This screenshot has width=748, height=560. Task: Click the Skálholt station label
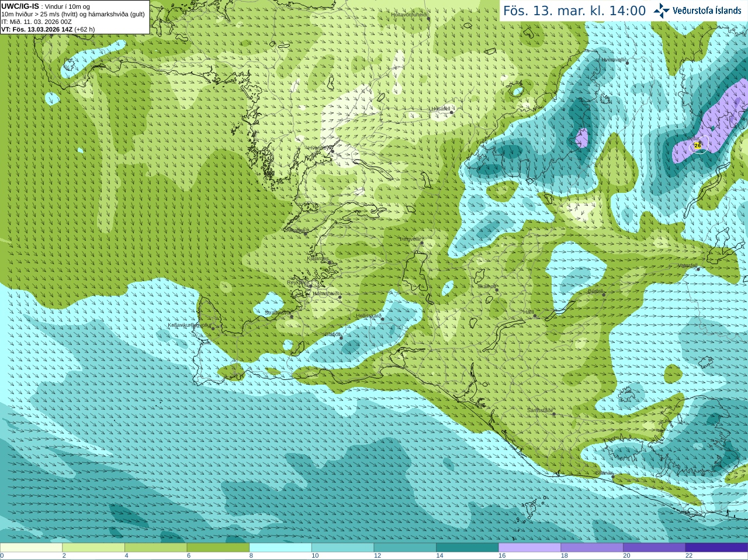(487, 286)
